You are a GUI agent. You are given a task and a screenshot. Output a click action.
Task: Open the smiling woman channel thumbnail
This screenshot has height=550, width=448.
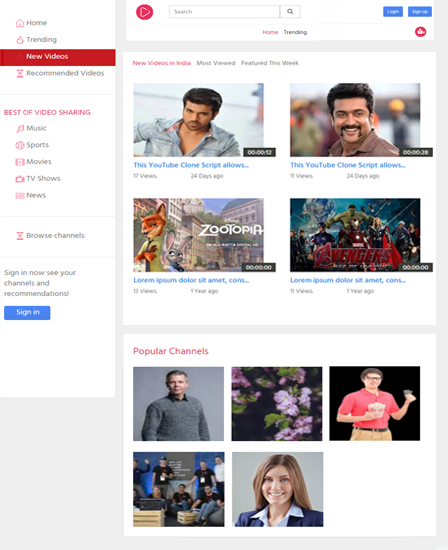(x=278, y=489)
